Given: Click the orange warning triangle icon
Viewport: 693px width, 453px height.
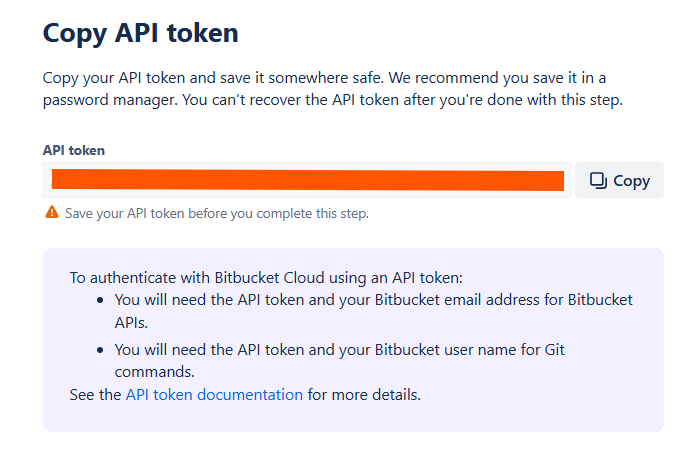Looking at the screenshot, I should click(51, 213).
